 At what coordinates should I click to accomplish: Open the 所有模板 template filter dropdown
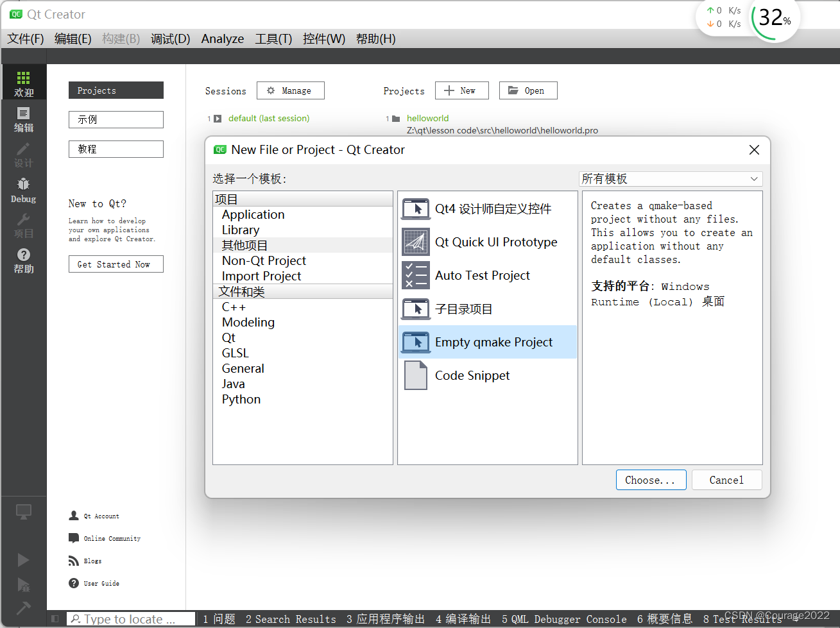click(x=671, y=179)
